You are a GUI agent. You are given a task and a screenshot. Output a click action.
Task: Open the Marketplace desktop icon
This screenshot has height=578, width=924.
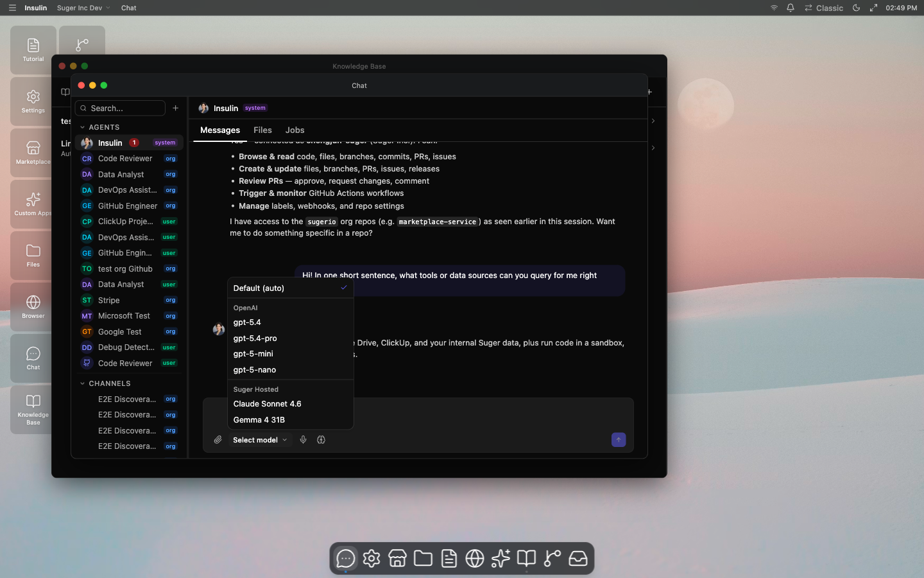33,152
